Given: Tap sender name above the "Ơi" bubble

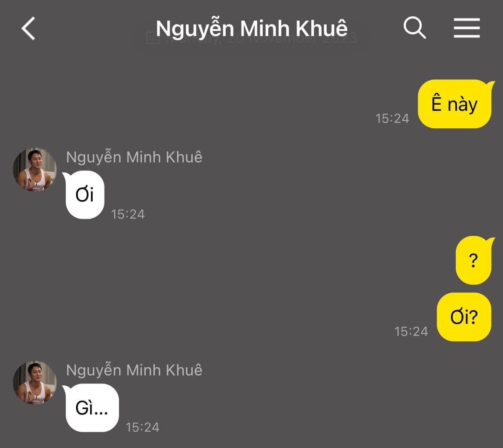Looking at the screenshot, I should tap(134, 157).
